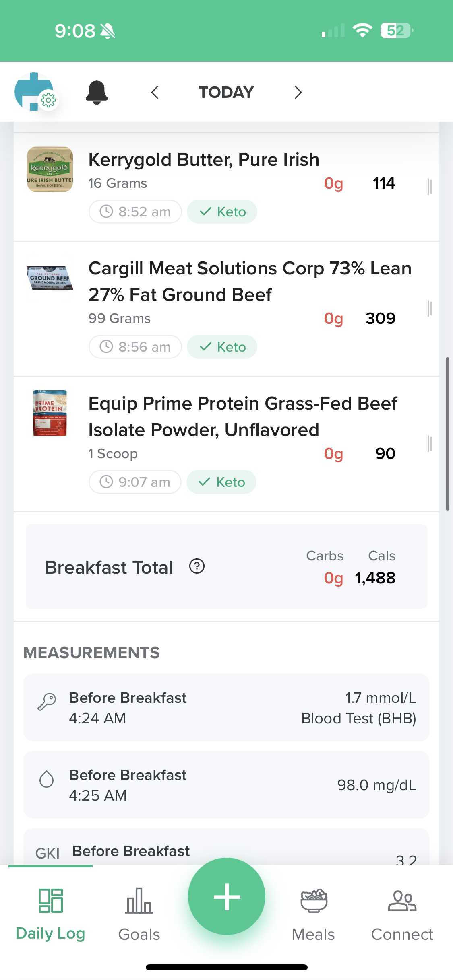Tap the green plus add button

pyautogui.click(x=227, y=896)
